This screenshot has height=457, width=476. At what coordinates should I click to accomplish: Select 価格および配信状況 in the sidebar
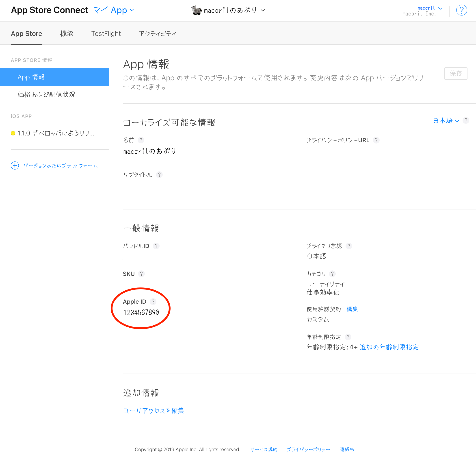click(x=46, y=94)
